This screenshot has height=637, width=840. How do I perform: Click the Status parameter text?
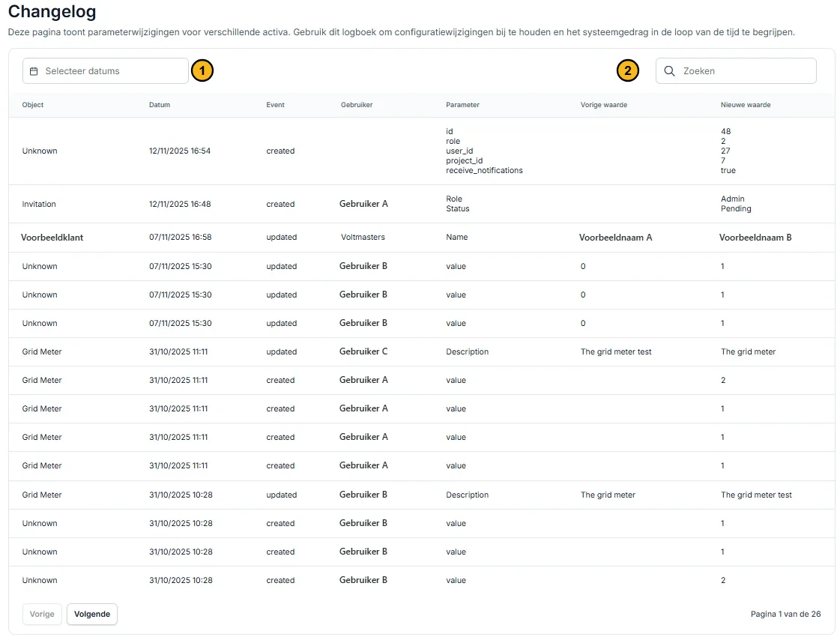(458, 209)
